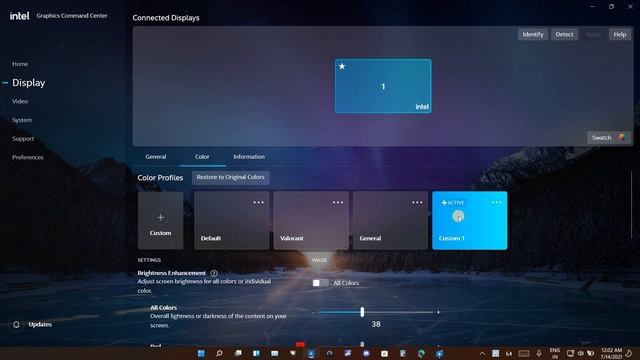The height and width of the screenshot is (360, 640).
Task: Click the Identify button
Action: [533, 34]
